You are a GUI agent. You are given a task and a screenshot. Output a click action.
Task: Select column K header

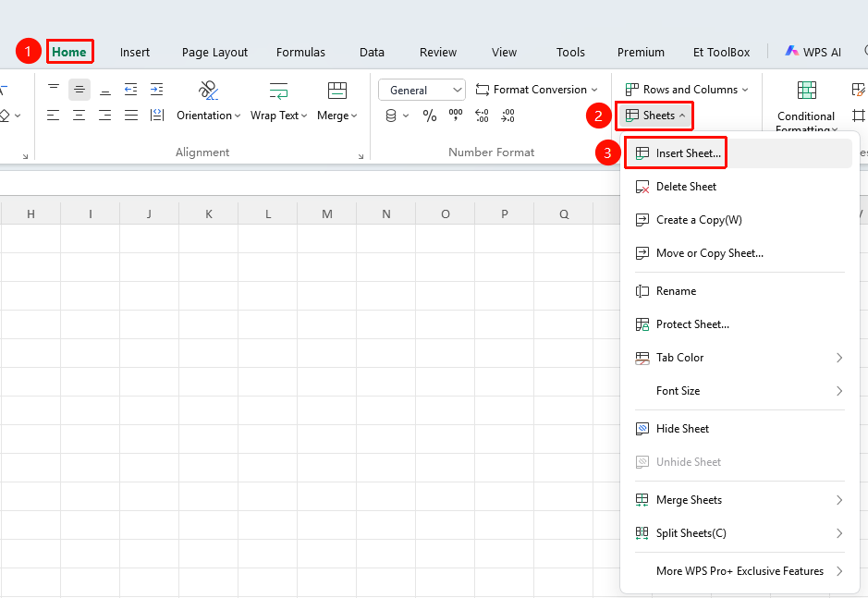(209, 214)
